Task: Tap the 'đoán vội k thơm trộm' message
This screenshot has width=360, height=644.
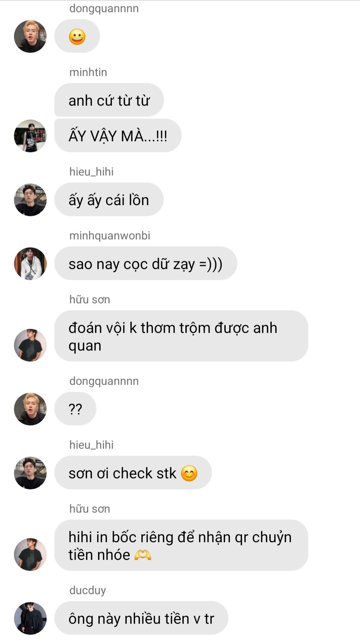Action: (x=181, y=336)
